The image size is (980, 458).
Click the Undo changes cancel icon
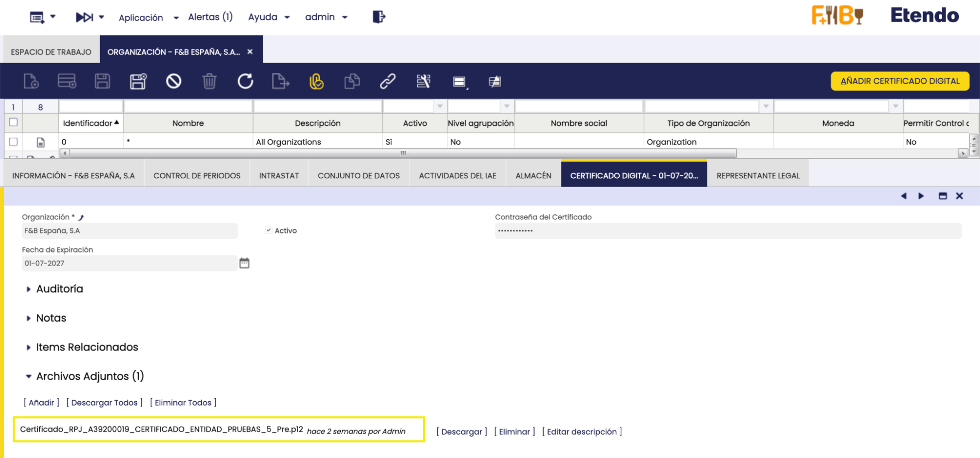click(174, 81)
